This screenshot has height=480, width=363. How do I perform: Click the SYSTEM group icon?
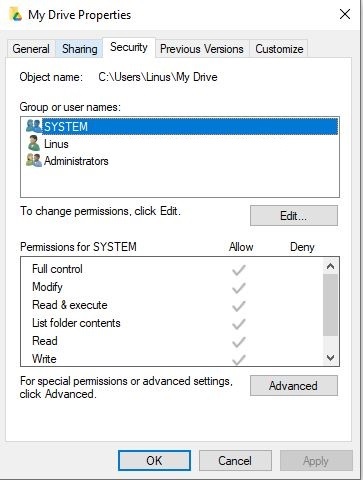[34, 126]
